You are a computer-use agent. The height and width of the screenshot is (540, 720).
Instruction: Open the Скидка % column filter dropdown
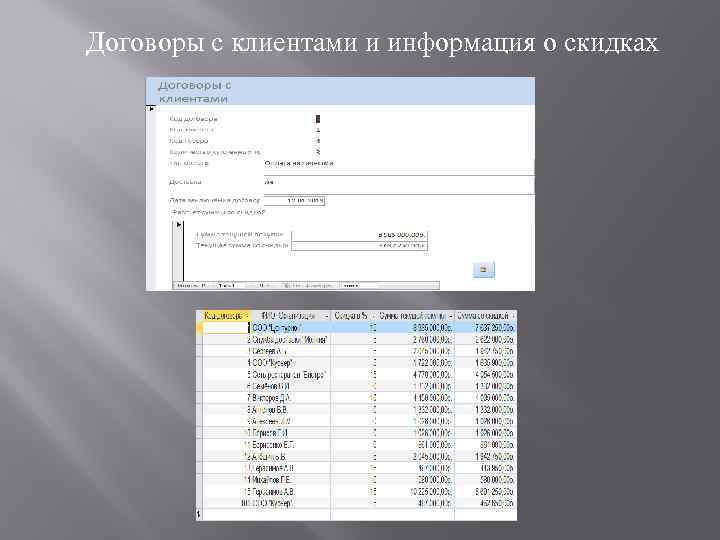(373, 316)
